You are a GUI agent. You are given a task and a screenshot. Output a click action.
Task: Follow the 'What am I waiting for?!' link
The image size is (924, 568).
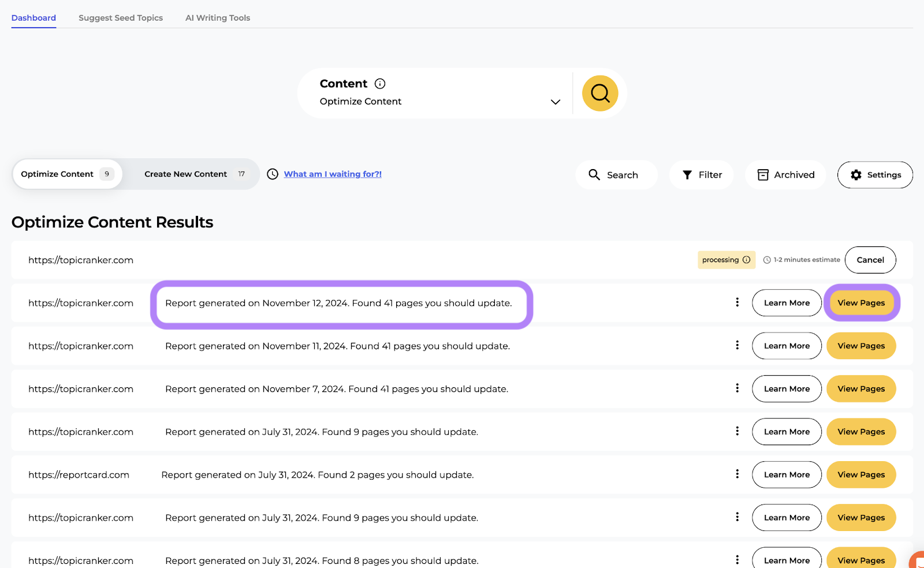(x=333, y=174)
